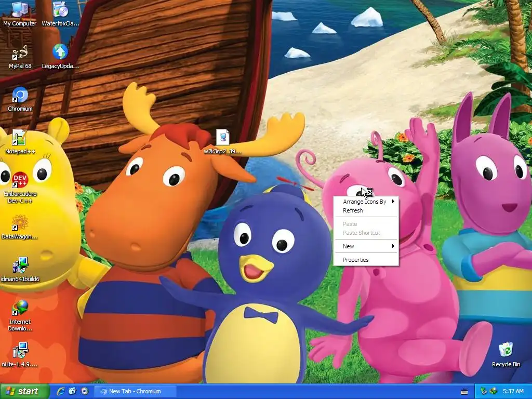The height and width of the screenshot is (399, 532).
Task: Select the Embarcadero Dev-C++ shortcut
Action: pyautogui.click(x=20, y=188)
